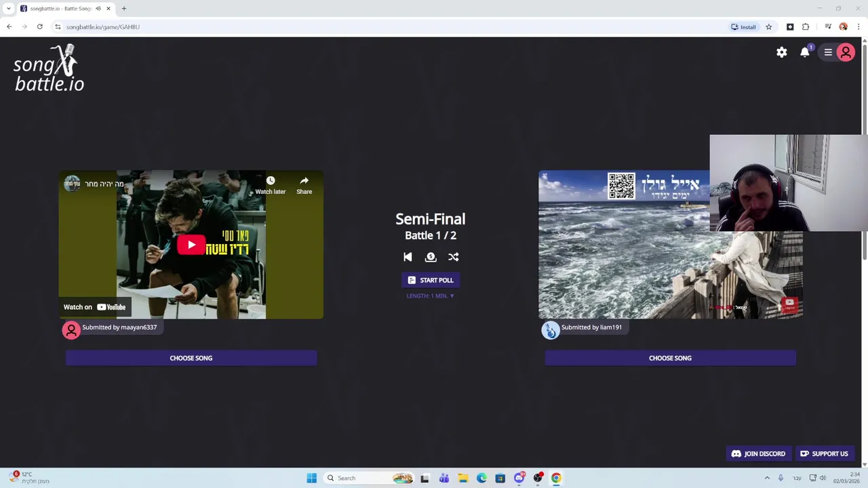Open the Windows Start menu
Image resolution: width=868 pixels, height=488 pixels.
click(312, 478)
